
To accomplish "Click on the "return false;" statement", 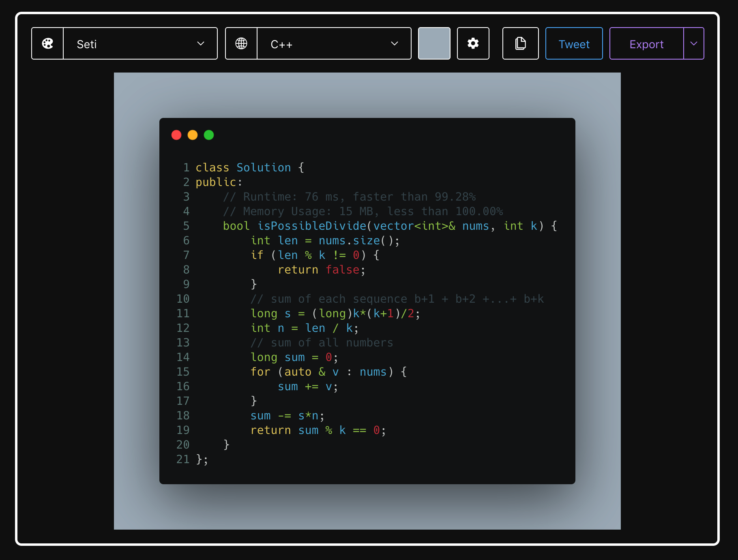I will [x=321, y=270].
